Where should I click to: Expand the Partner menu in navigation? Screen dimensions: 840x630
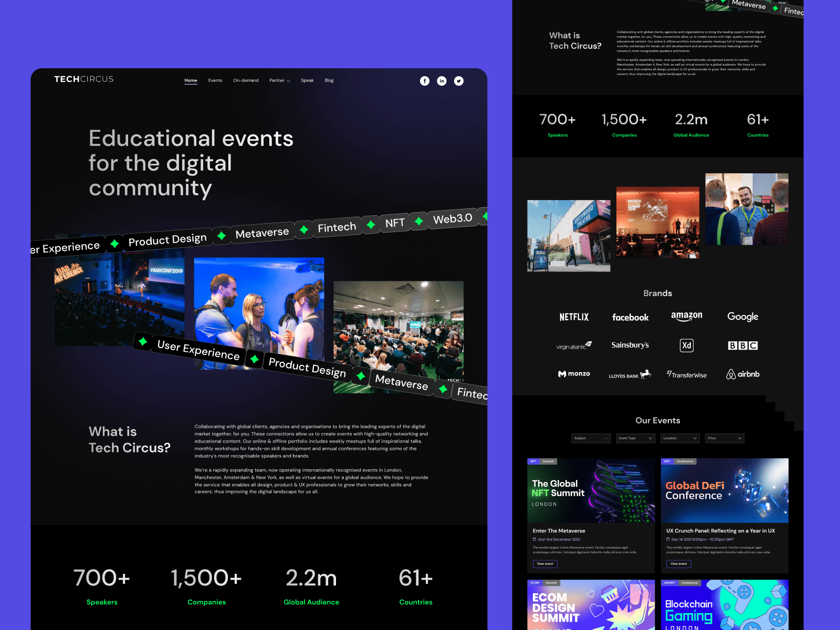[x=280, y=81]
